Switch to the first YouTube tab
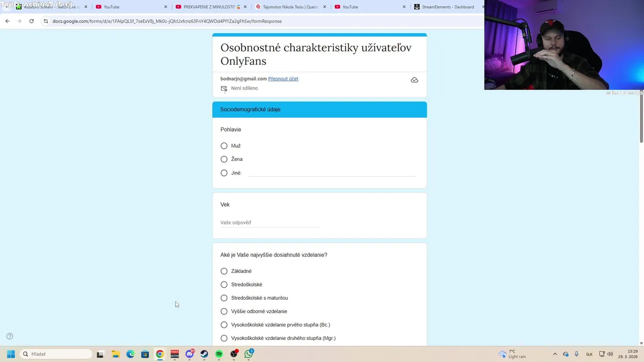This screenshot has height=362, width=644. pyautogui.click(x=132, y=7)
